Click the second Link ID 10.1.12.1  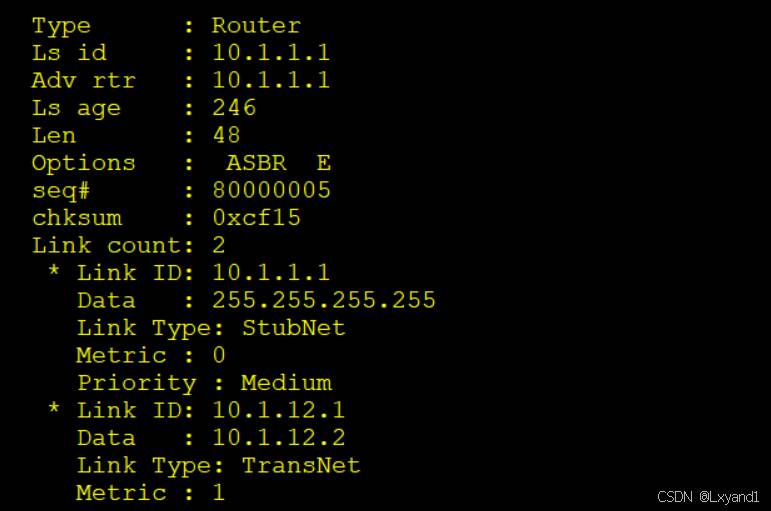point(278,410)
